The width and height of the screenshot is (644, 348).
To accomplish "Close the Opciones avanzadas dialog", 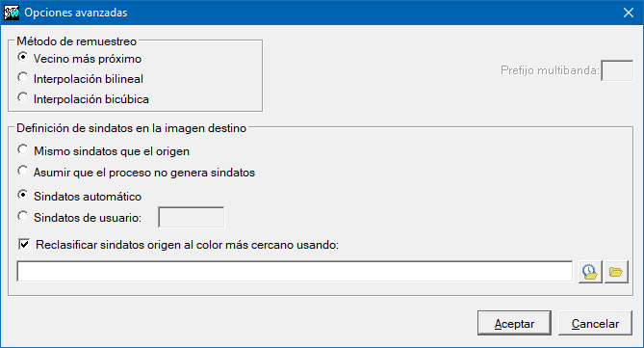I will point(629,13).
